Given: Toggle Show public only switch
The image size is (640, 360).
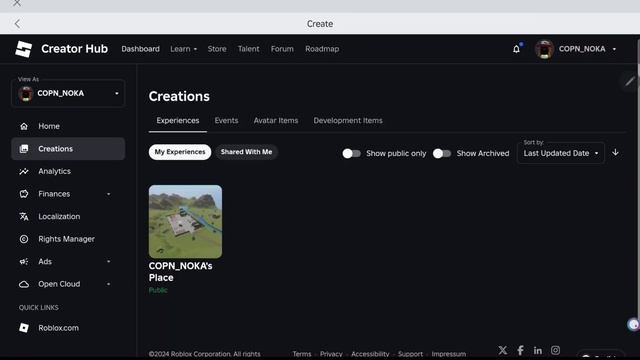Looking at the screenshot, I should 351,153.
